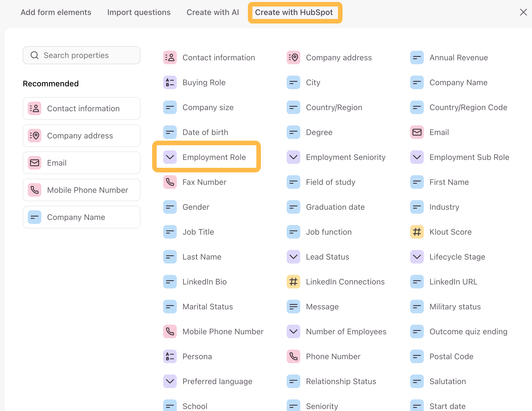Image resolution: width=532 pixels, height=411 pixels.
Task: Click the LinkedIn Connections number icon
Action: pos(293,282)
